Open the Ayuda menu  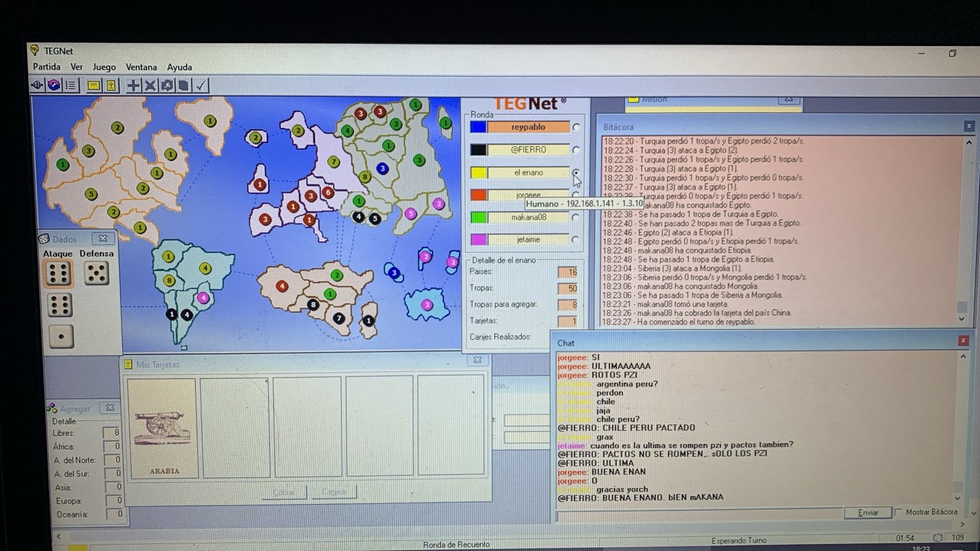(179, 67)
